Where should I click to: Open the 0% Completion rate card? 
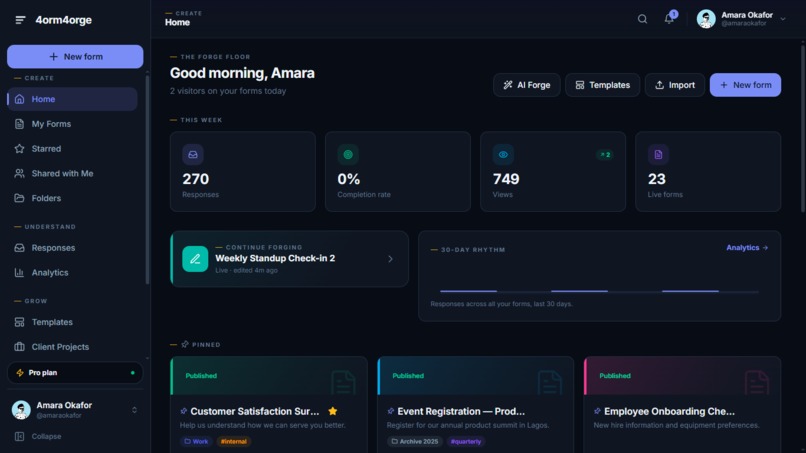click(398, 171)
